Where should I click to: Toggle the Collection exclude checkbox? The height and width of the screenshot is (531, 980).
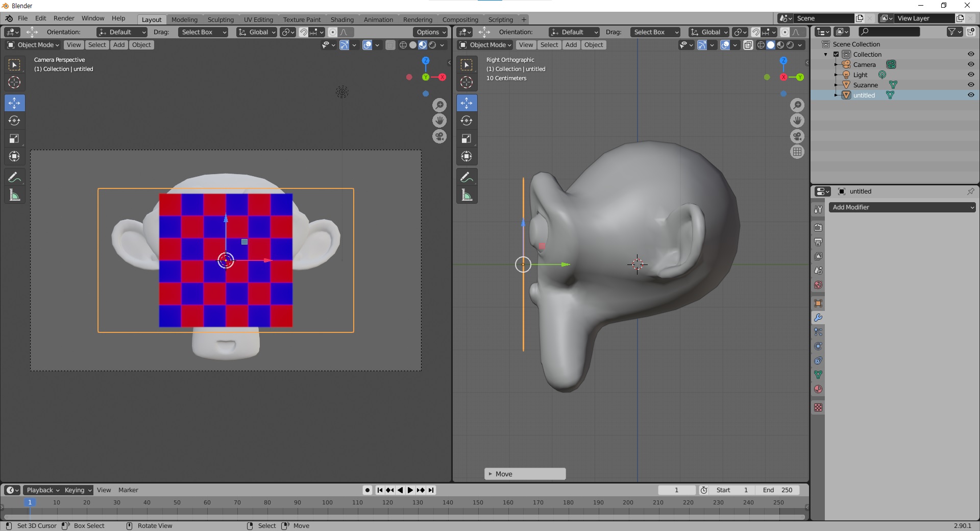coord(836,54)
